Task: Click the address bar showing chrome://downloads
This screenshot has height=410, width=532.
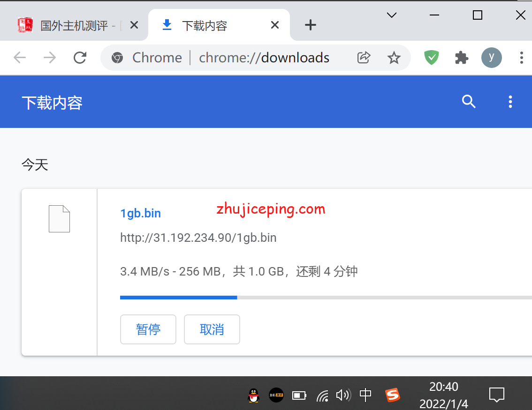Action: pyautogui.click(x=264, y=58)
